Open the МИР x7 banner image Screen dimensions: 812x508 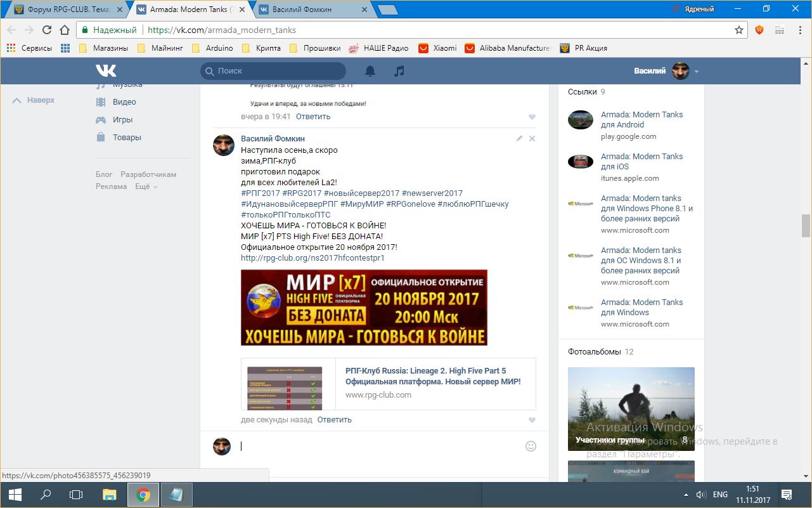pyautogui.click(x=364, y=308)
